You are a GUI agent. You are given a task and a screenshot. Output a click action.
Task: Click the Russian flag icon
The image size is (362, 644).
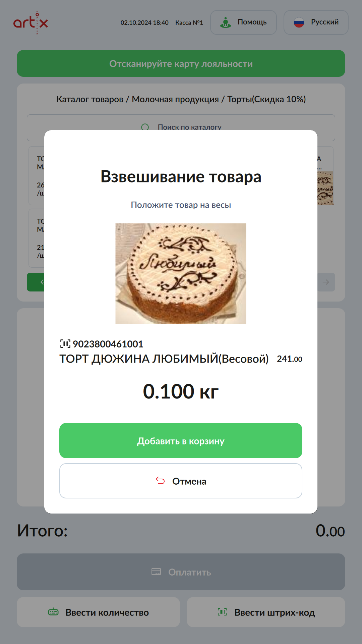[299, 22]
